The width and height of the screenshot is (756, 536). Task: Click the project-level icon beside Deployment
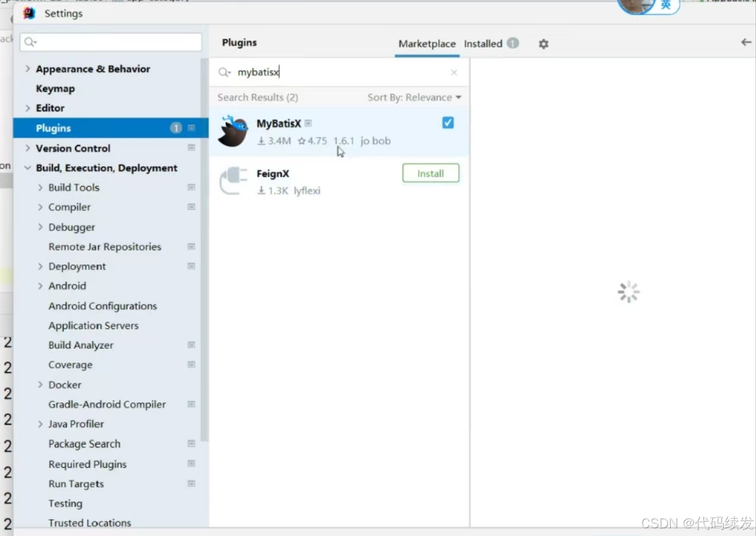(x=191, y=266)
